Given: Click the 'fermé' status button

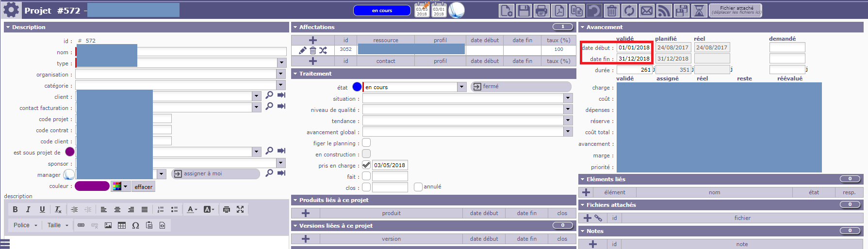Looking at the screenshot, I should click(x=520, y=87).
